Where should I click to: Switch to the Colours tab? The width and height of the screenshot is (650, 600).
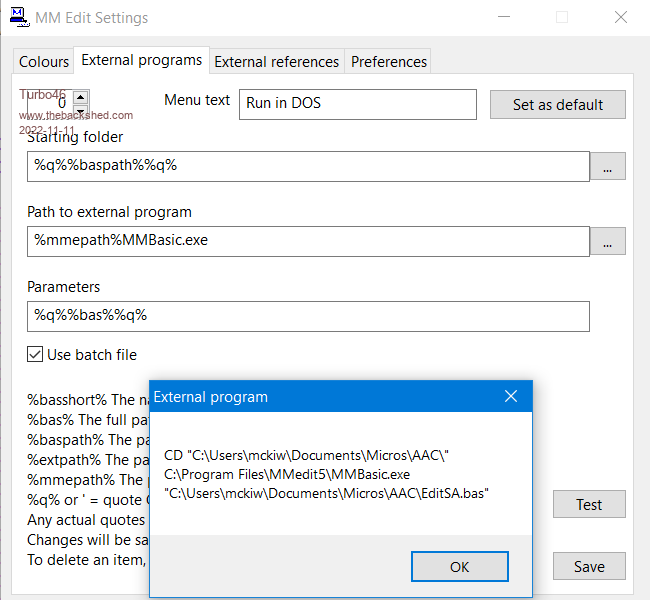click(44, 62)
